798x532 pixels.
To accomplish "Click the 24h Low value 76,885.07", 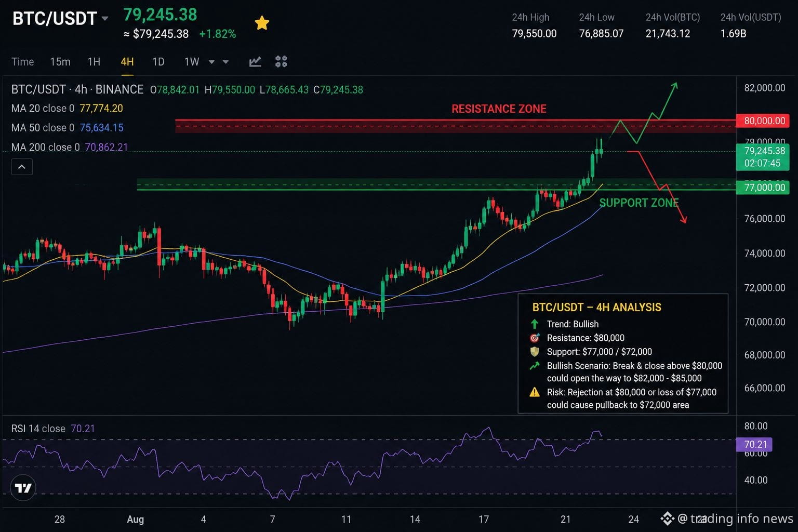I will pos(601,34).
